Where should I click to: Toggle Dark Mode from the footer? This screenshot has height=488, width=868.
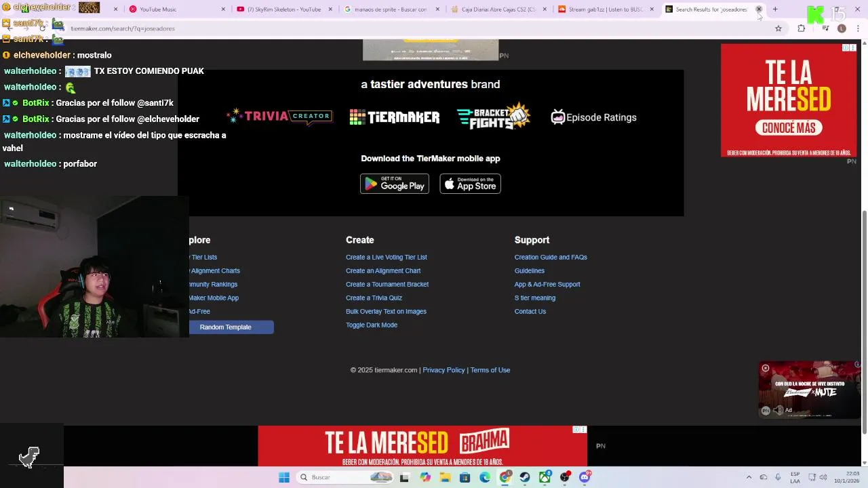pos(372,325)
